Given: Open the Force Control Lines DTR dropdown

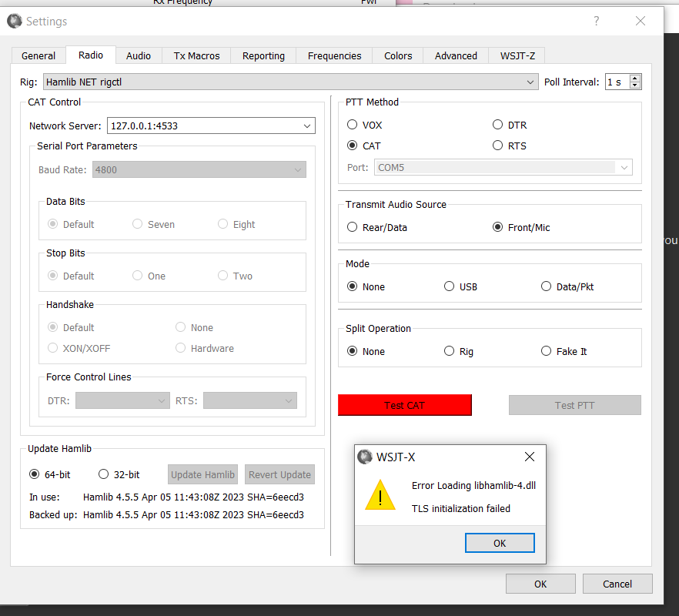Looking at the screenshot, I should click(x=122, y=400).
